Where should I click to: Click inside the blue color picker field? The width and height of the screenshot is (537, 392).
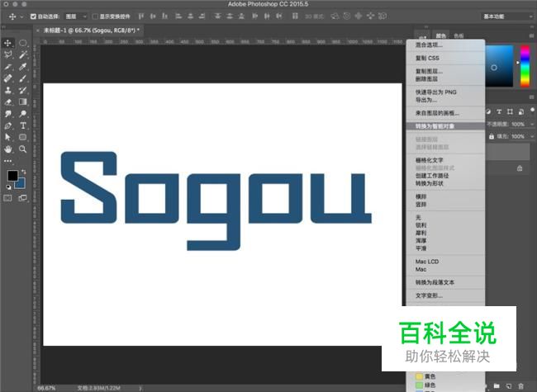[499, 66]
